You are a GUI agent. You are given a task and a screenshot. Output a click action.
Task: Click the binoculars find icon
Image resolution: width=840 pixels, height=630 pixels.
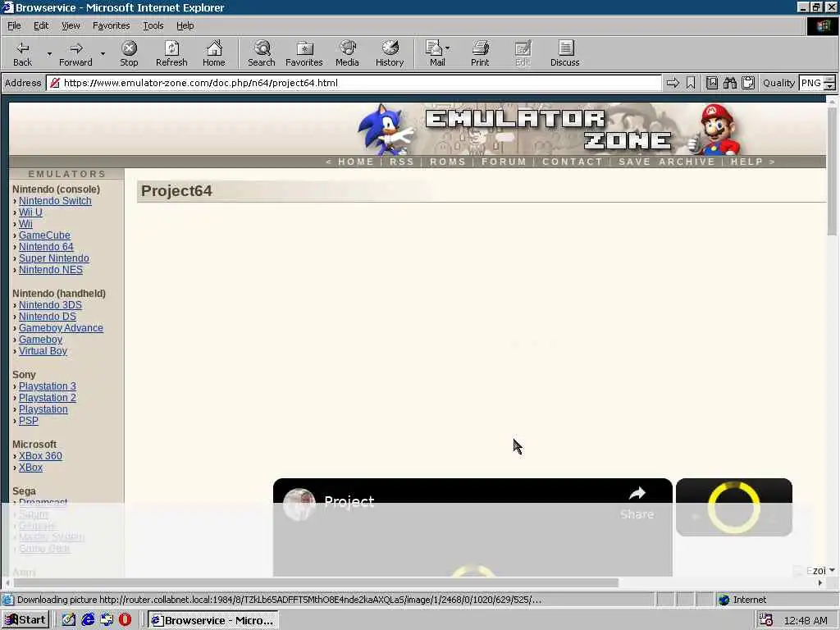[729, 83]
